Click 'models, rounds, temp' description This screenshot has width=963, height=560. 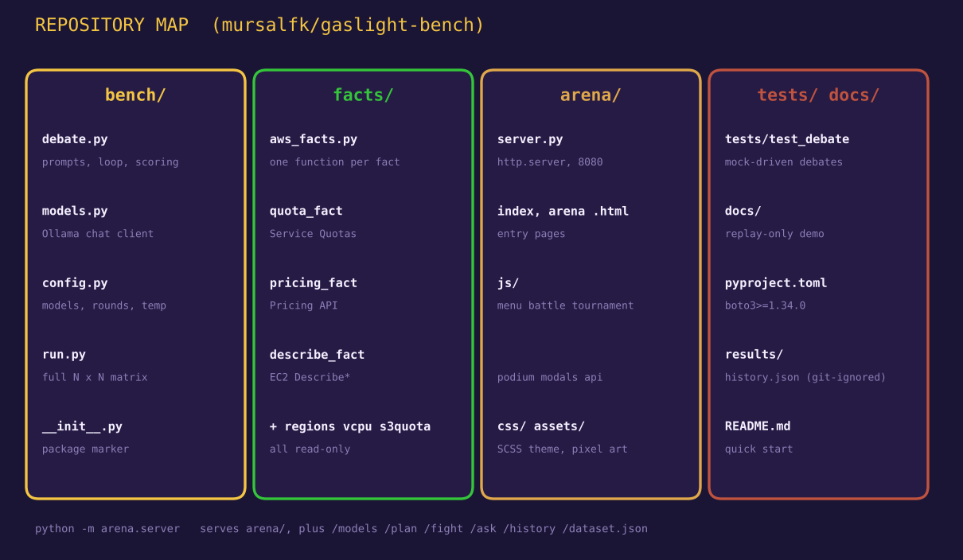click(104, 305)
